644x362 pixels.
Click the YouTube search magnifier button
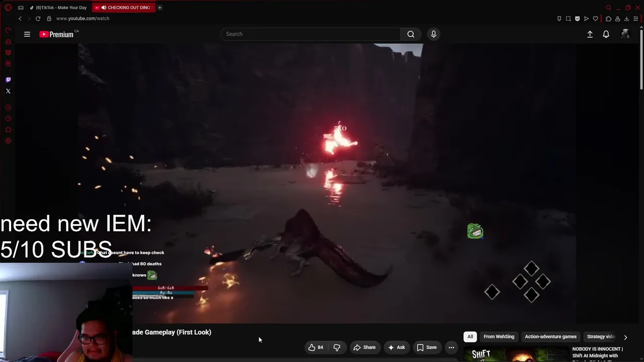[x=411, y=34]
